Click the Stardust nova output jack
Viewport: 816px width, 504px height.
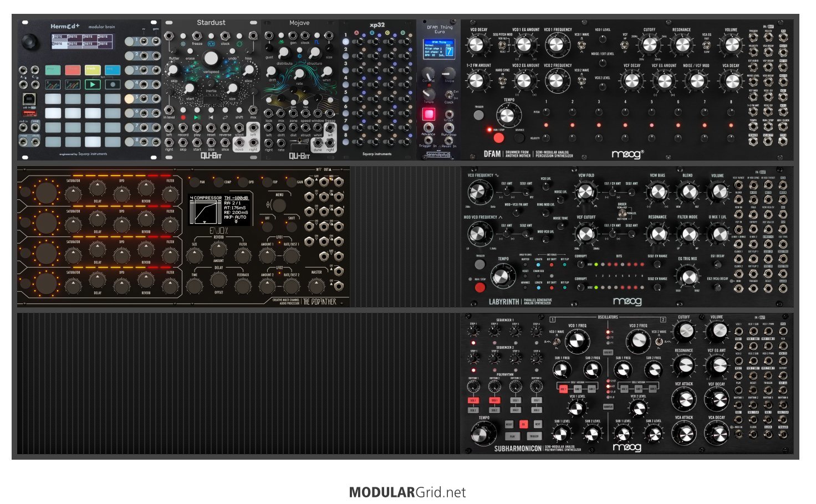(x=239, y=142)
